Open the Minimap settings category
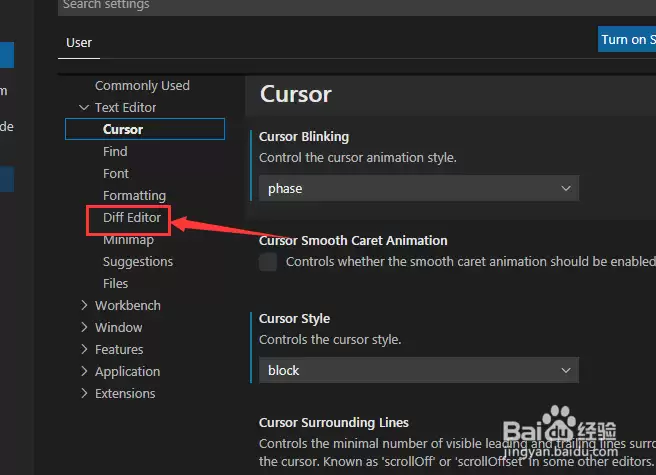Viewport: 656px width, 475px height. [128, 240]
